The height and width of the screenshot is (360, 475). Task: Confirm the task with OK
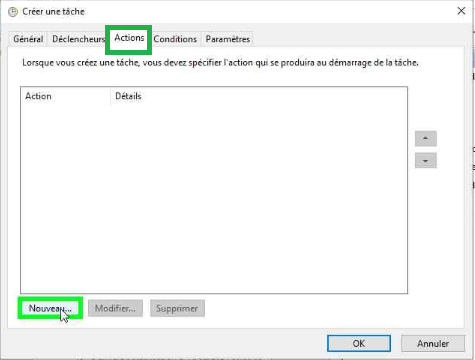[x=359, y=343]
